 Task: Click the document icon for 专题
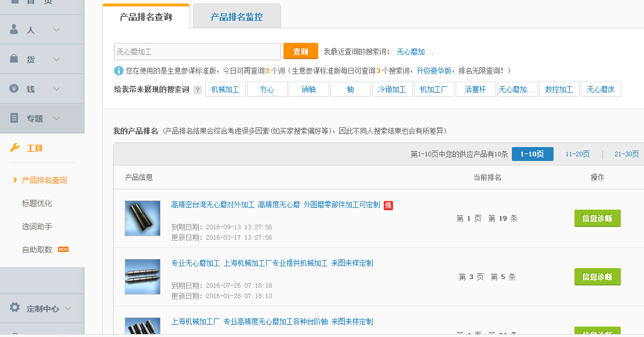14,118
